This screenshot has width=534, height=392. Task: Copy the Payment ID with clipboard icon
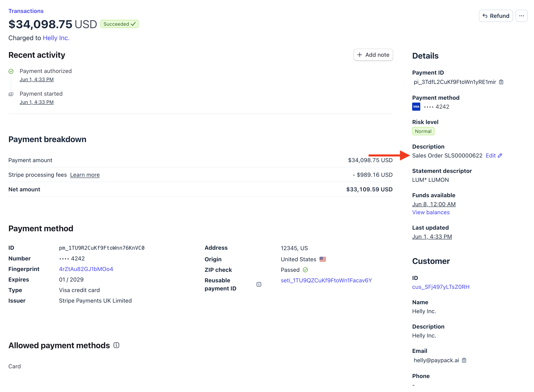[501, 82]
